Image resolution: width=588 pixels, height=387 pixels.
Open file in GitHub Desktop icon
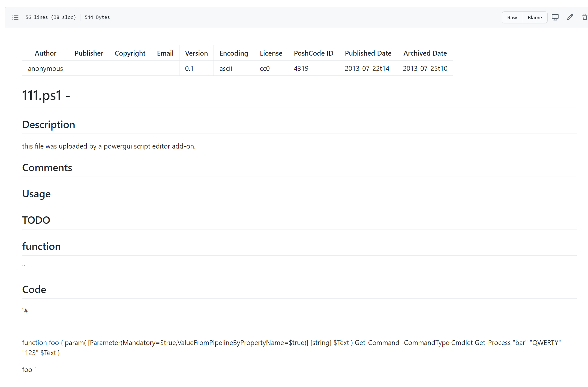click(x=555, y=17)
